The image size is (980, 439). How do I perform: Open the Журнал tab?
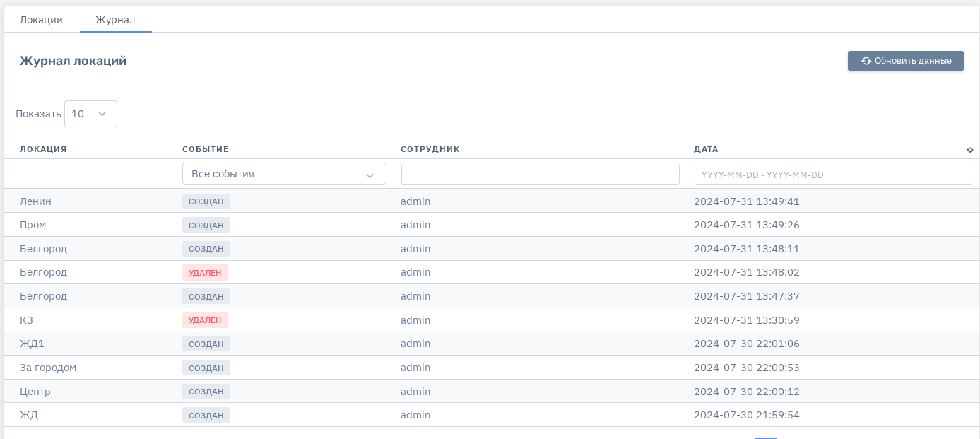click(x=115, y=20)
